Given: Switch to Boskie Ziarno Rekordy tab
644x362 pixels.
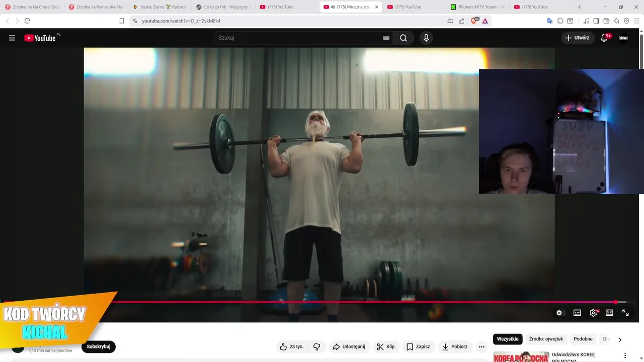Looking at the screenshot, I should tap(159, 7).
